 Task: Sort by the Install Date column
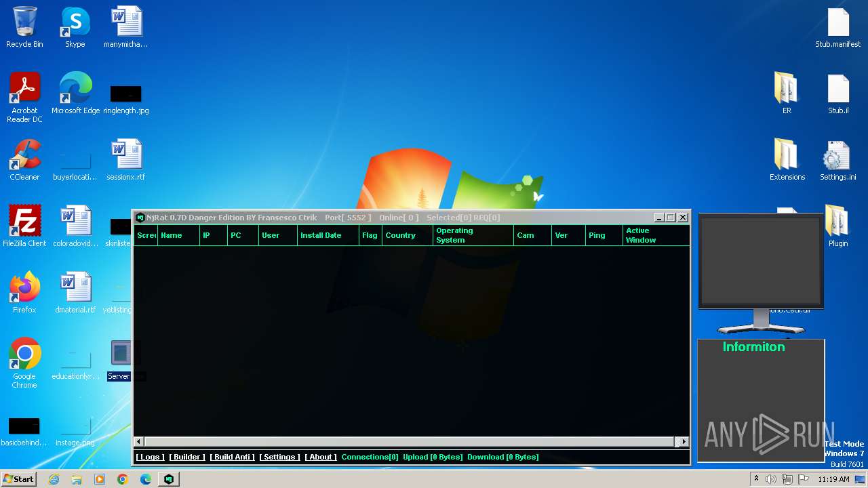[328, 235]
